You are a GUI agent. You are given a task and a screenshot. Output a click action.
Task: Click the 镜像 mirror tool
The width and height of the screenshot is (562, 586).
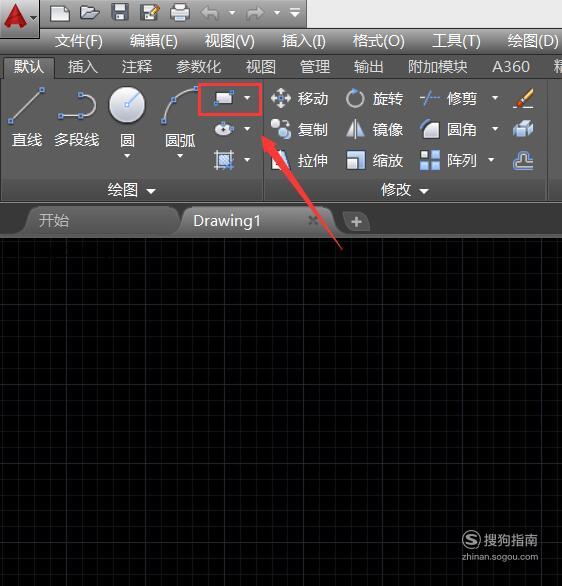coord(374,130)
